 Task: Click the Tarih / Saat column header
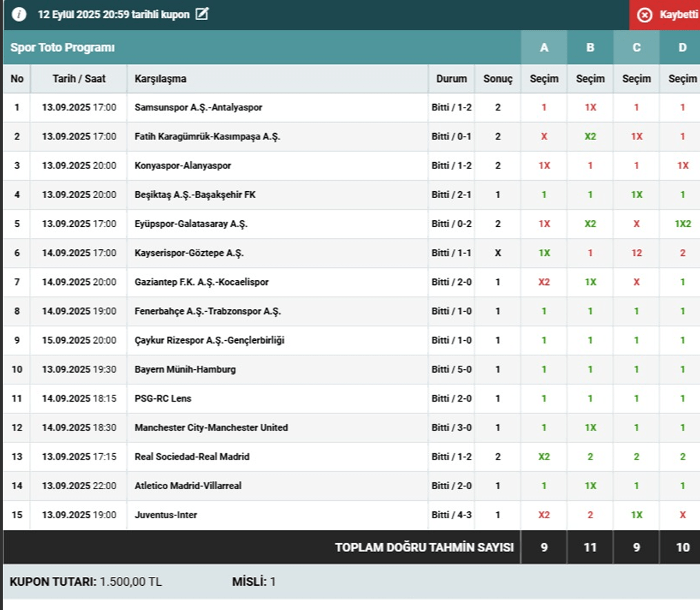click(79, 79)
